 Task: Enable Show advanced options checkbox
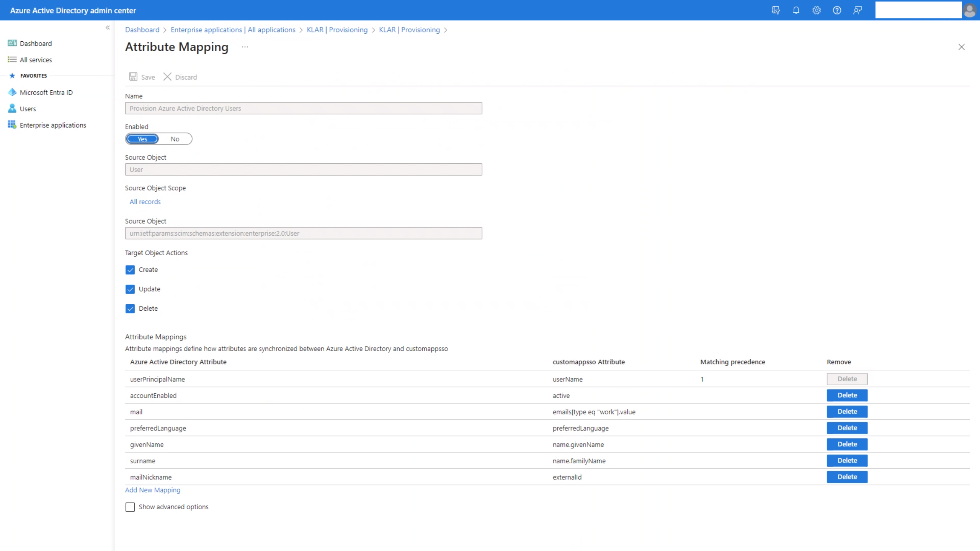click(x=130, y=507)
